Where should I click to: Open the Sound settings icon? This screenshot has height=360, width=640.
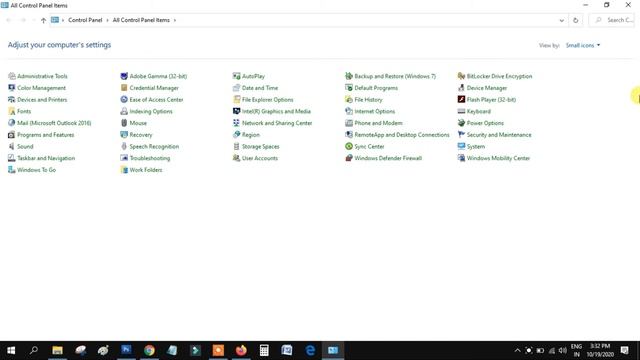[x=11, y=146]
